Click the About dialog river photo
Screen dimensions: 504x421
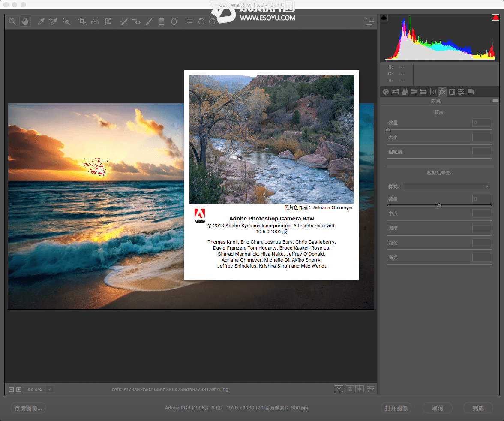coord(272,139)
